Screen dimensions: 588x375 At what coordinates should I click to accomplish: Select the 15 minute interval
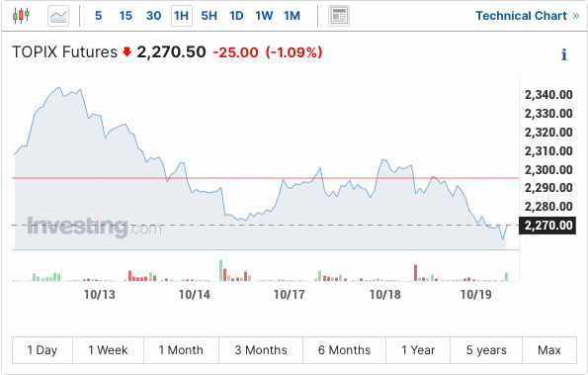click(x=126, y=16)
